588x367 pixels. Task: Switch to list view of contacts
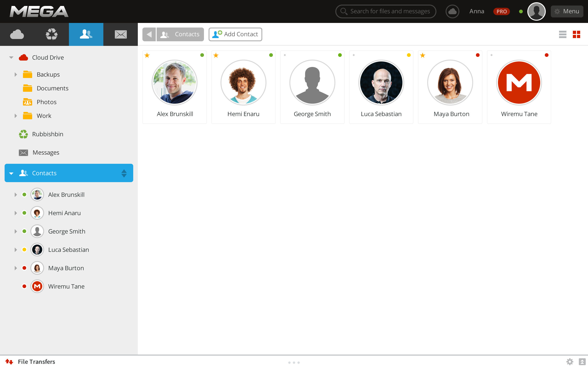coord(563,34)
